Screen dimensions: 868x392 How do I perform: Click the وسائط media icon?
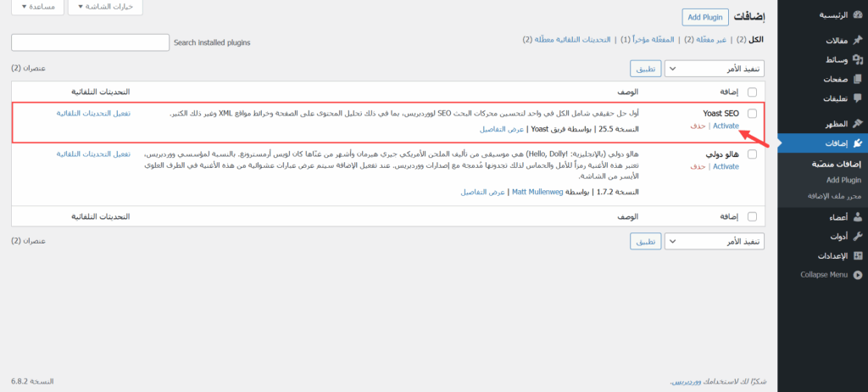pos(858,59)
